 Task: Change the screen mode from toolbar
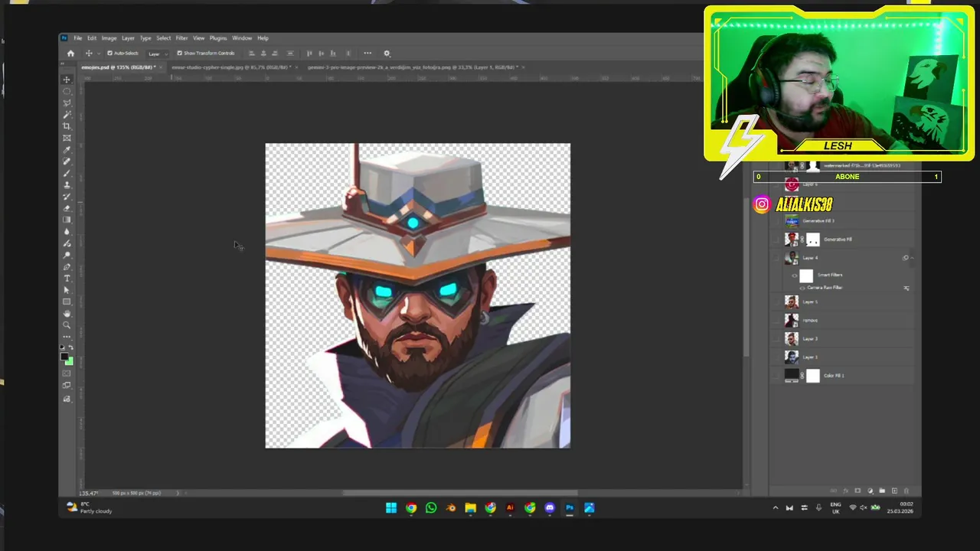(67, 386)
